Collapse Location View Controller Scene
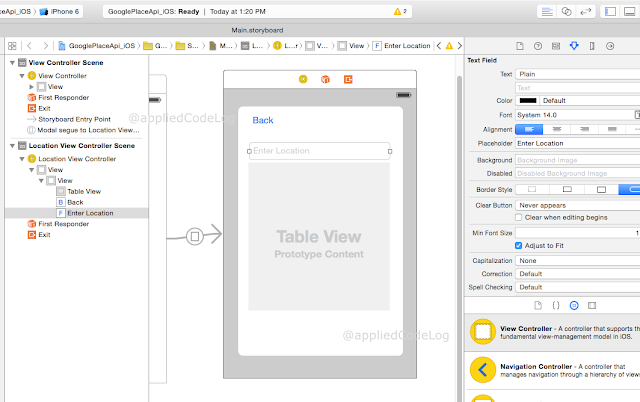 [x=12, y=146]
